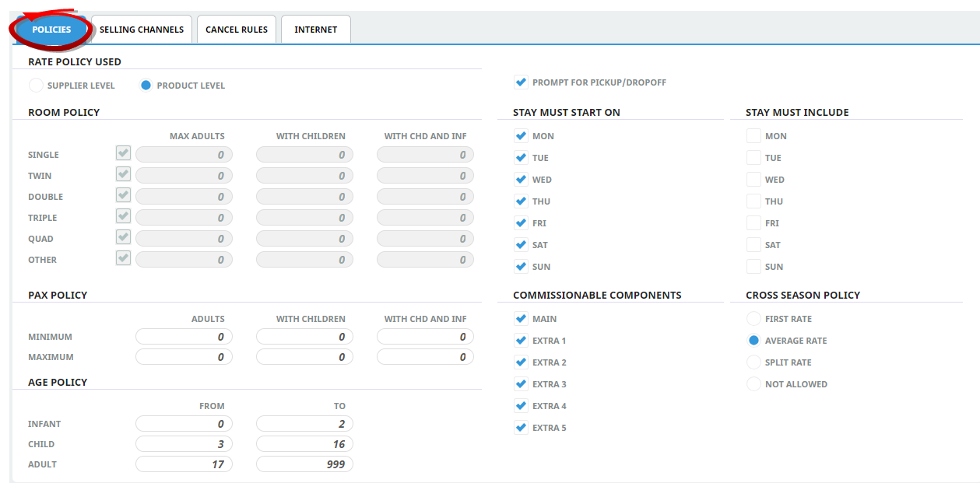980x483 pixels.
Task: Uncheck WED under Stay Must Start On
Action: (521, 179)
